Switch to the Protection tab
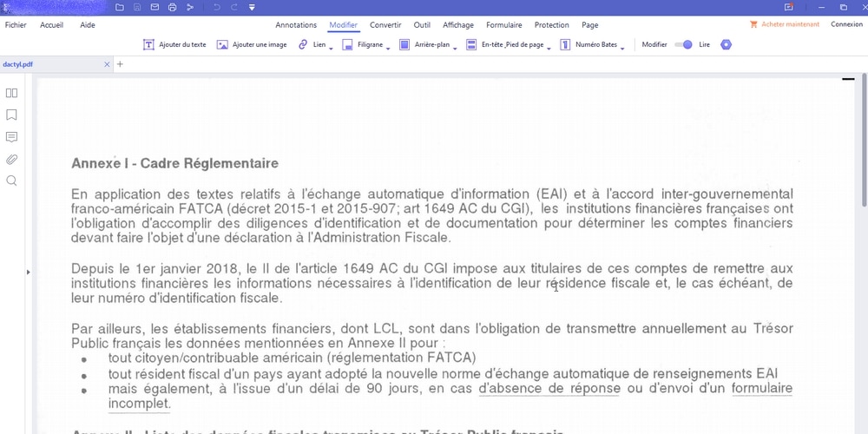The width and height of the screenshot is (868, 434). click(552, 25)
